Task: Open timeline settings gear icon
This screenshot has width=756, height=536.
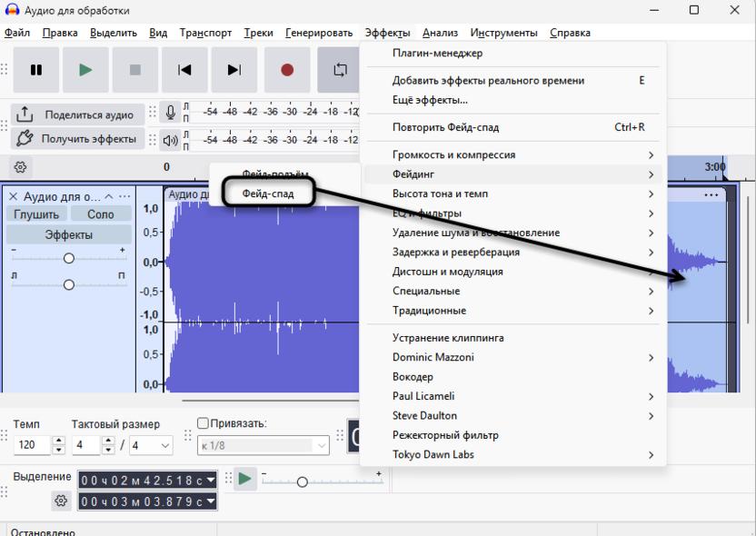Action: click(x=21, y=167)
